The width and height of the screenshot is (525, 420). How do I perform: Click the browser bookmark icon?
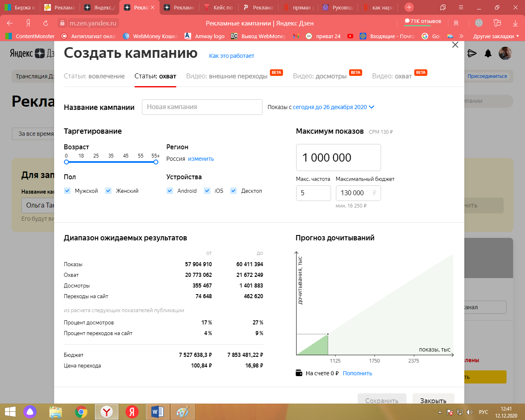click(x=456, y=23)
